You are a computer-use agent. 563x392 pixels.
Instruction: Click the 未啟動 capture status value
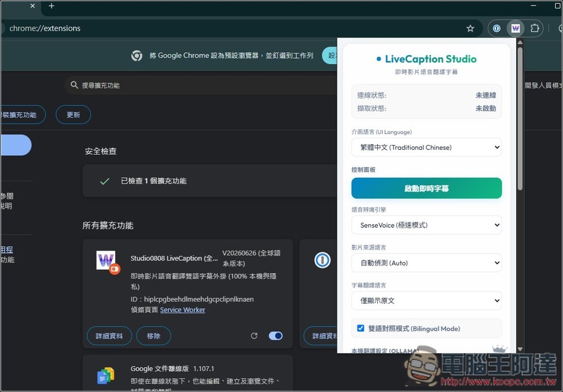point(485,109)
